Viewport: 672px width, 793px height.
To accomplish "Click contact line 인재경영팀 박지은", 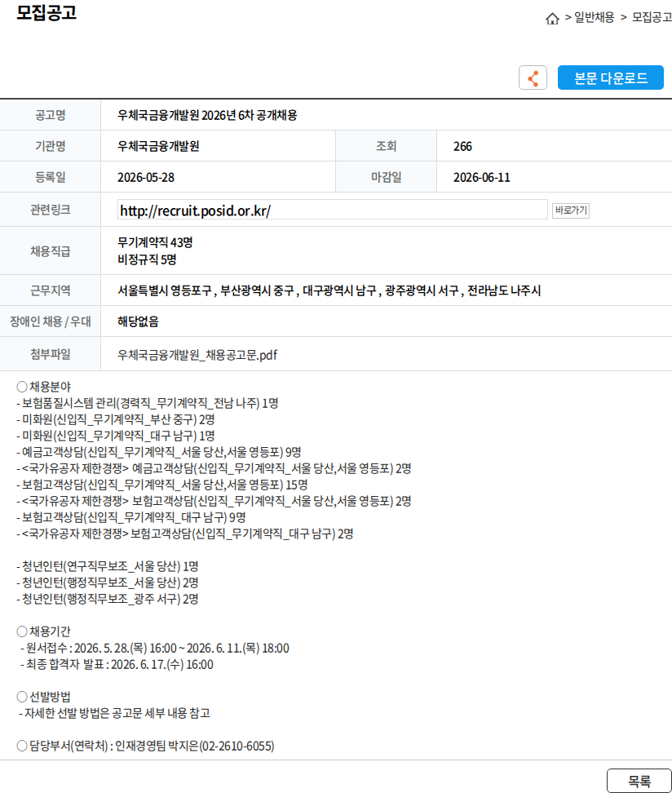I will click(146, 746).
